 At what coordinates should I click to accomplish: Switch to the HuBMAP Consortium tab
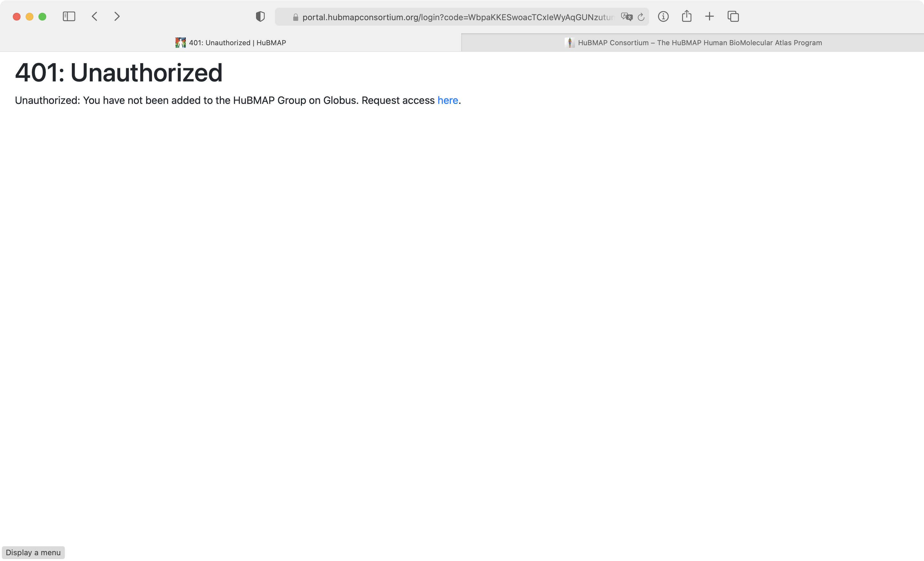(694, 42)
